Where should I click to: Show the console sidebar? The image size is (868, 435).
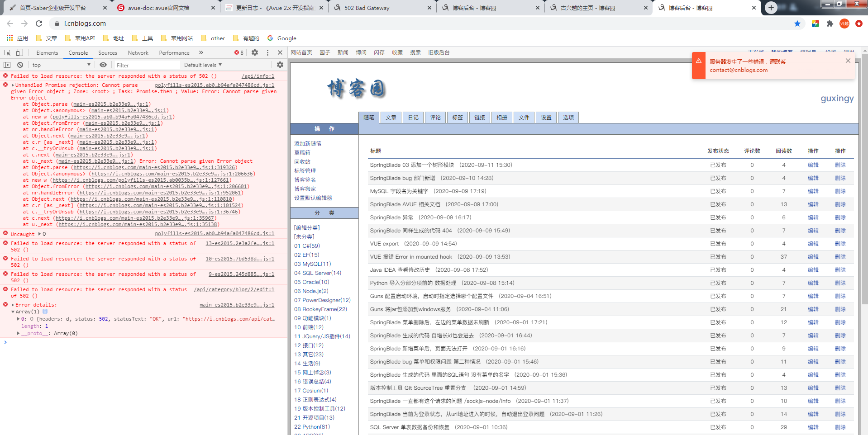tap(7, 65)
